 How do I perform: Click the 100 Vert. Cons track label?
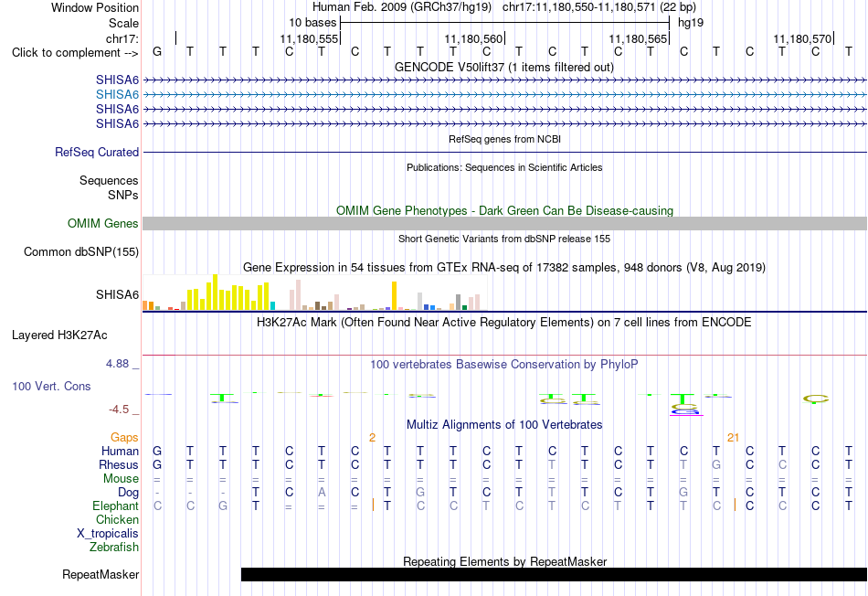51,386
